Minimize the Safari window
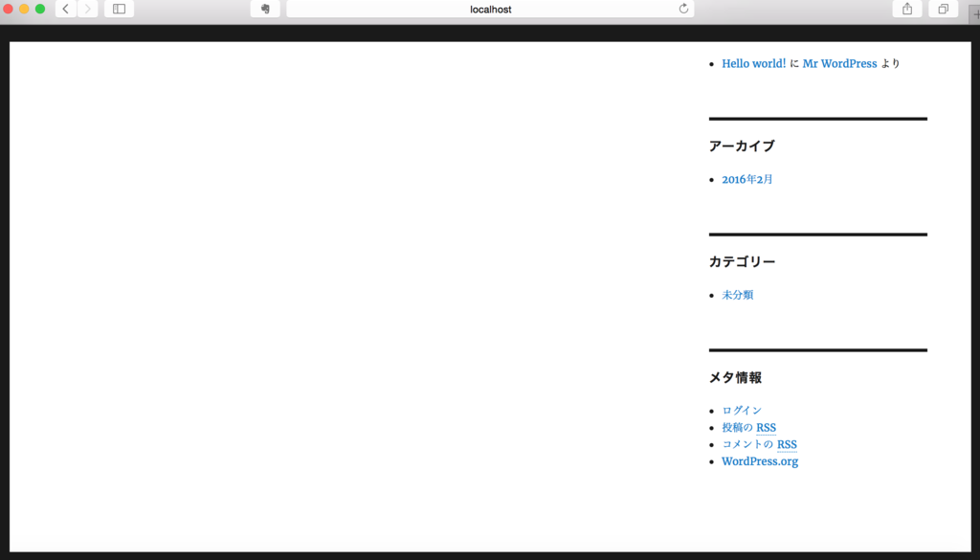980x560 pixels. [24, 9]
